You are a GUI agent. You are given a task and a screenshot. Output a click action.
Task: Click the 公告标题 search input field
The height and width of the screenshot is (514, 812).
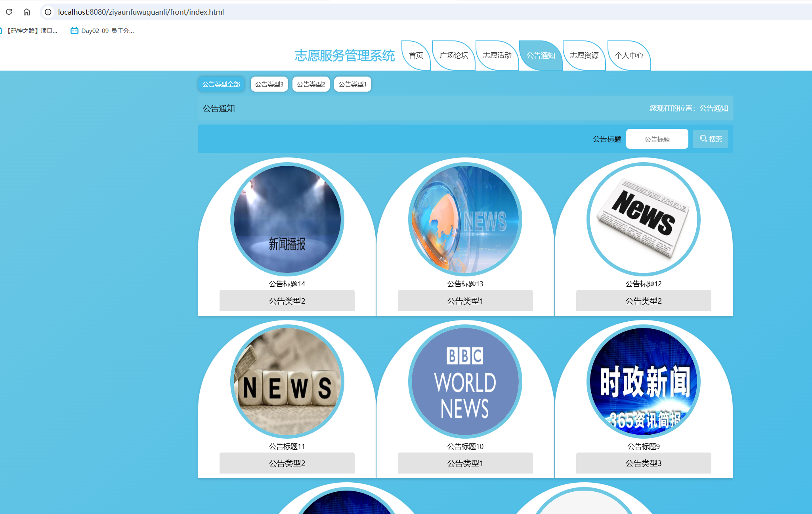tap(657, 138)
